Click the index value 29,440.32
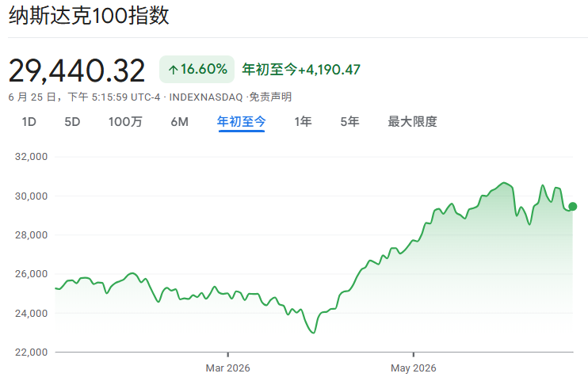 (x=77, y=70)
